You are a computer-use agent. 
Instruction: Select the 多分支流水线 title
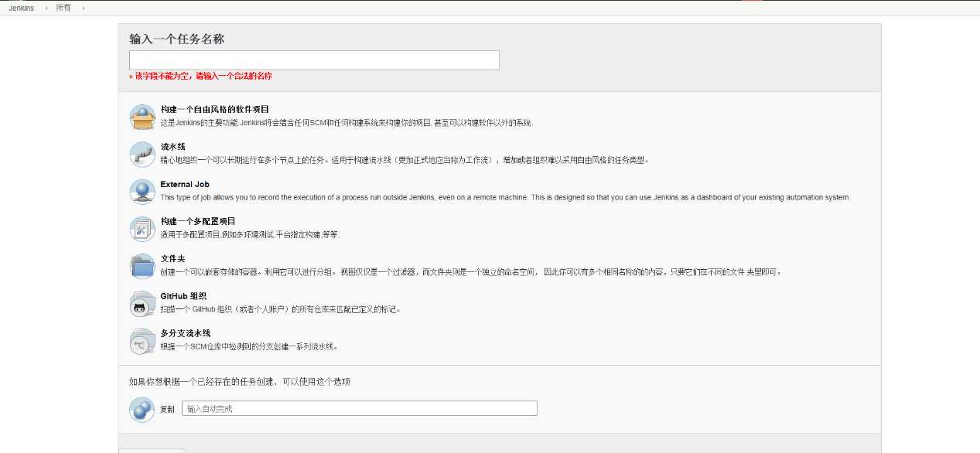tap(186, 333)
